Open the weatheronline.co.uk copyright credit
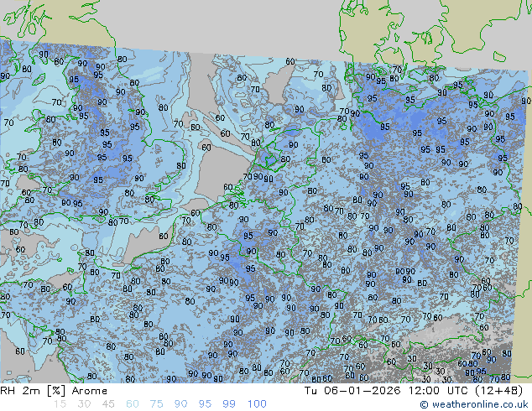Viewport: 532px width, 411px height. [x=474, y=404]
